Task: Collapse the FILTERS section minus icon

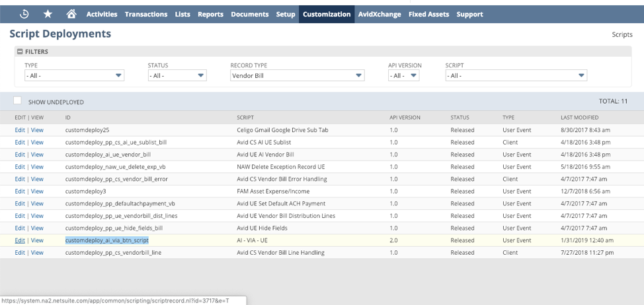Action: pyautogui.click(x=20, y=51)
